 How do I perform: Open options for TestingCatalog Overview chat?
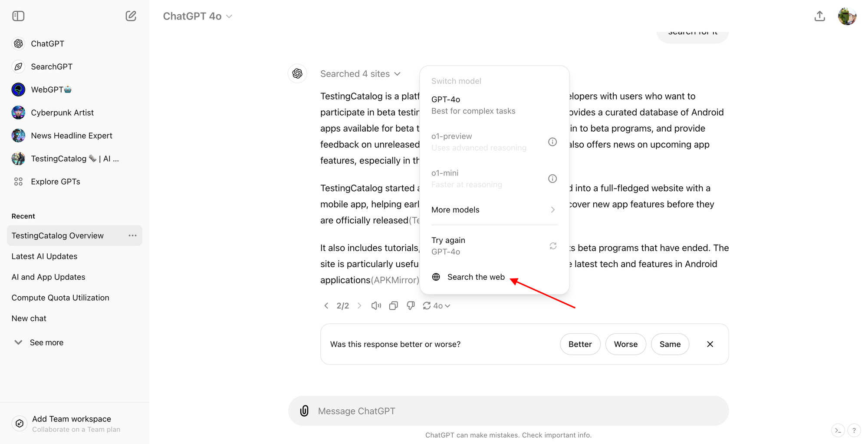(132, 235)
